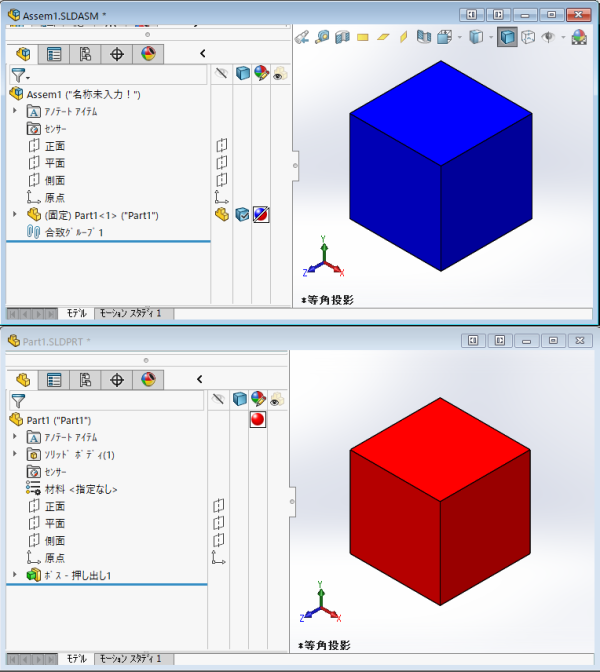Click Zoom to Fit icon in Assem1 toolbar
This screenshot has width=600, height=672.
point(302,37)
